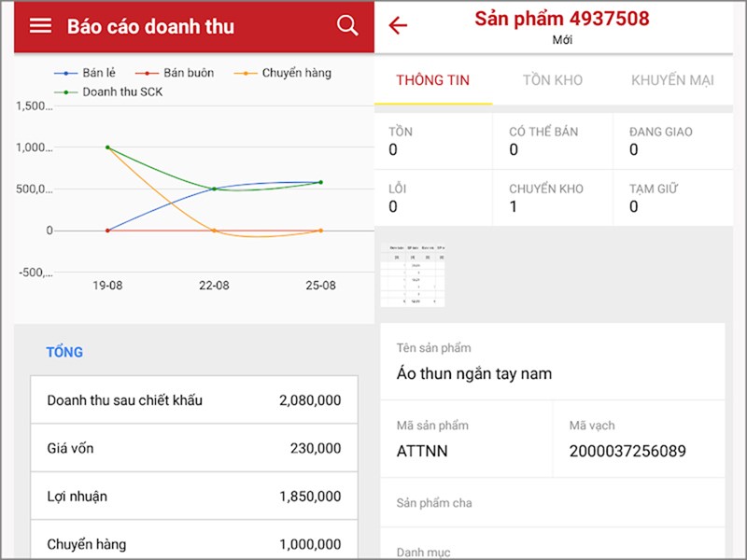Select the CHUYỂN KHO cell
The height and width of the screenshot is (560, 747).
pos(553,198)
